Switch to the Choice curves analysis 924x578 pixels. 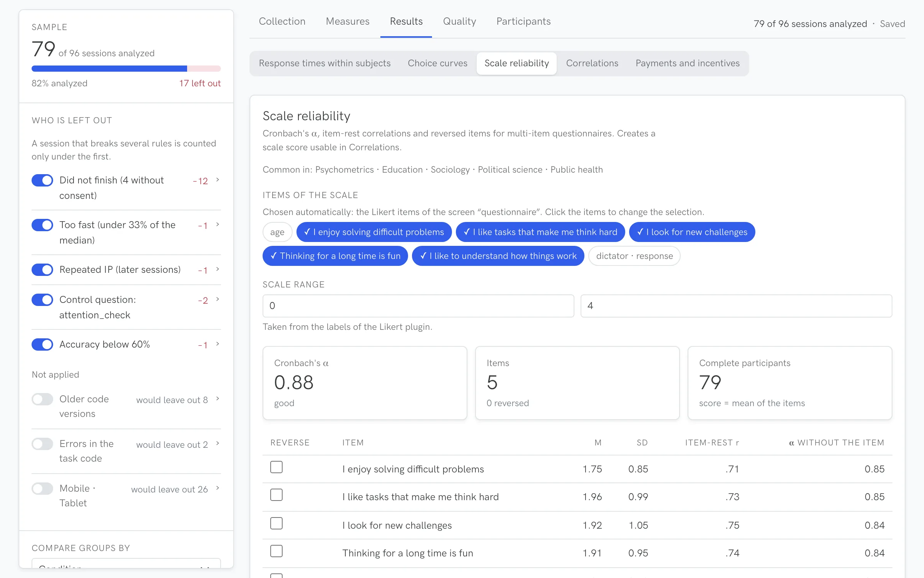438,64
